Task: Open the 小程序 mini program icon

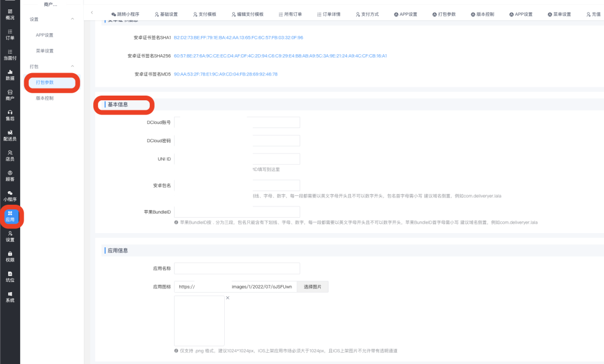Action: (x=9, y=196)
